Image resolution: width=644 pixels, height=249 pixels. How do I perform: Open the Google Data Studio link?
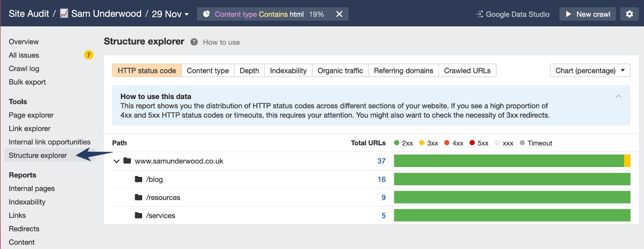513,14
